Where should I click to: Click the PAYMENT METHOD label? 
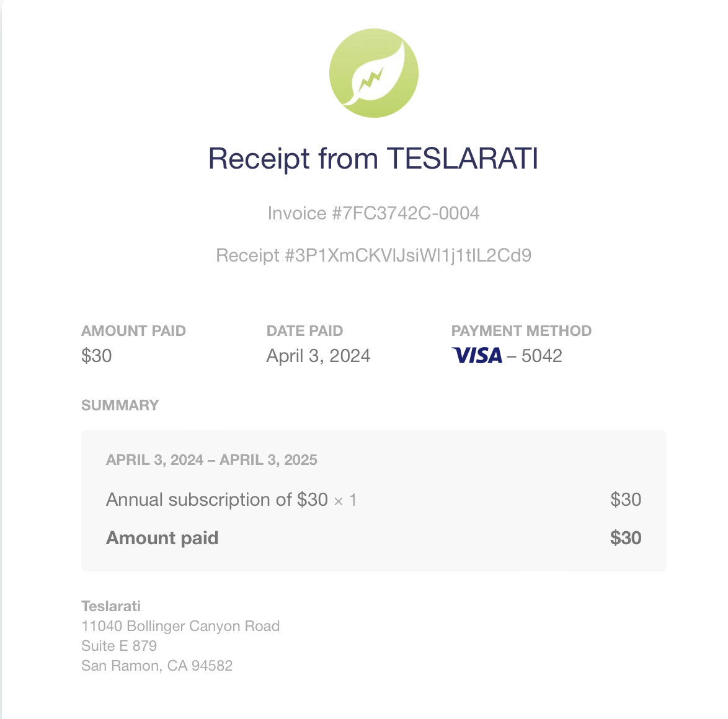[x=522, y=331]
